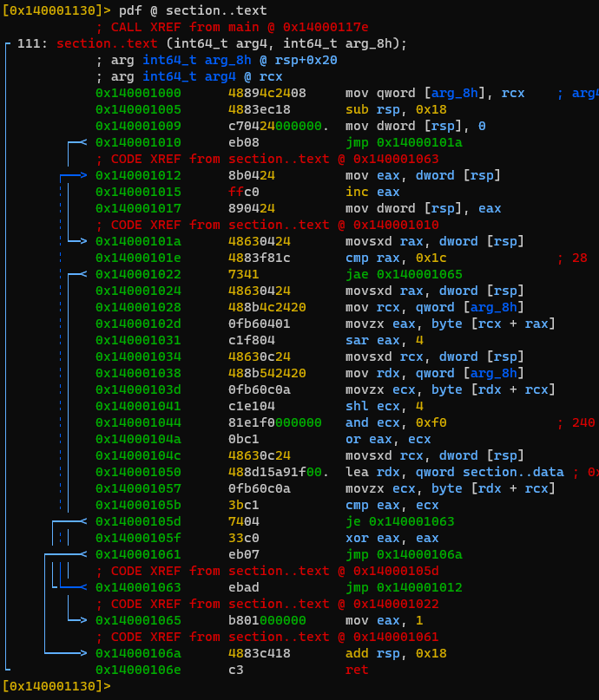Click the "lea rdx, qword section..data" instruction
599x700 pixels.
[455, 472]
